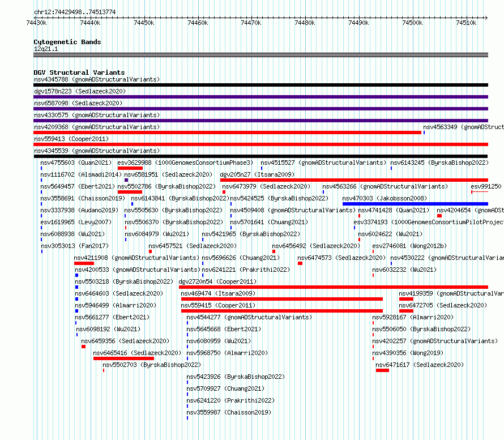504x440 pixels.
Task: Click the black bar under nsv4345788
Action: pos(260,85)
